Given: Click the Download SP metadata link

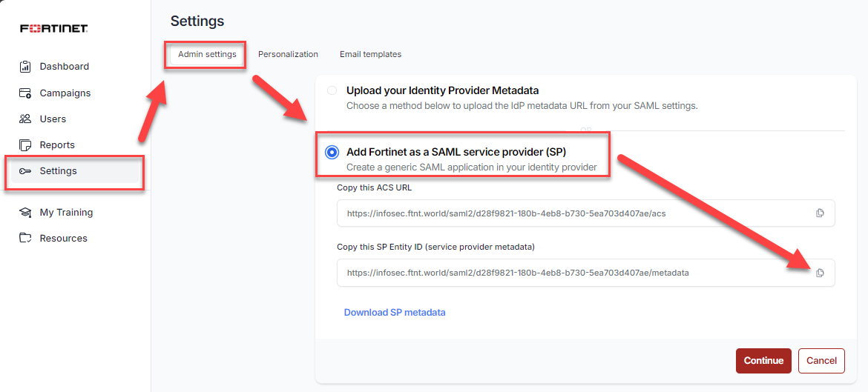Looking at the screenshot, I should 395,313.
